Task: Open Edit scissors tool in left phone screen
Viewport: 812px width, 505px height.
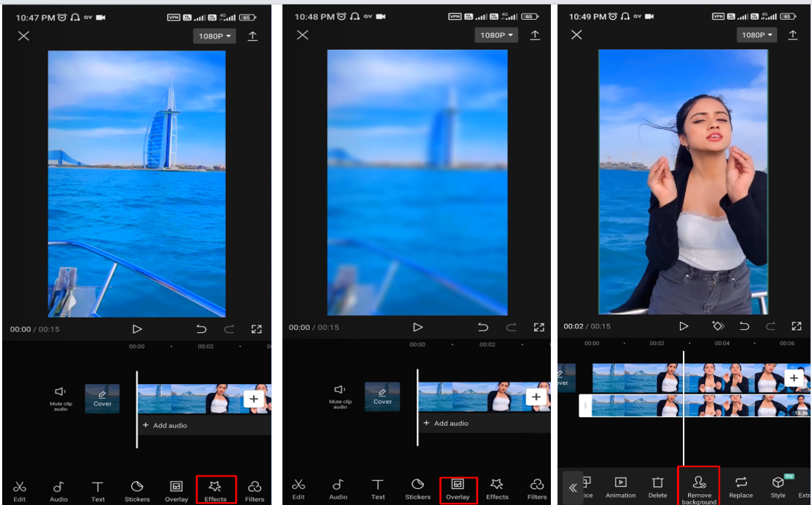Action: coord(20,490)
